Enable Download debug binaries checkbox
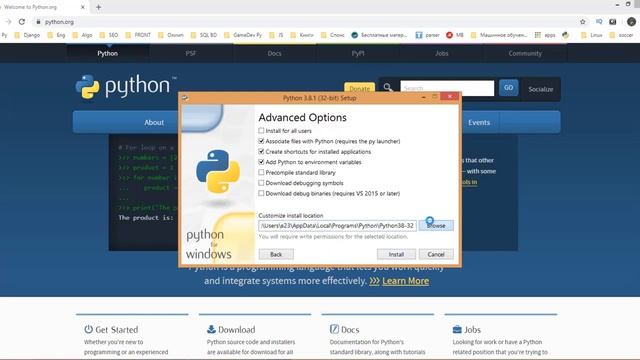 261,193
